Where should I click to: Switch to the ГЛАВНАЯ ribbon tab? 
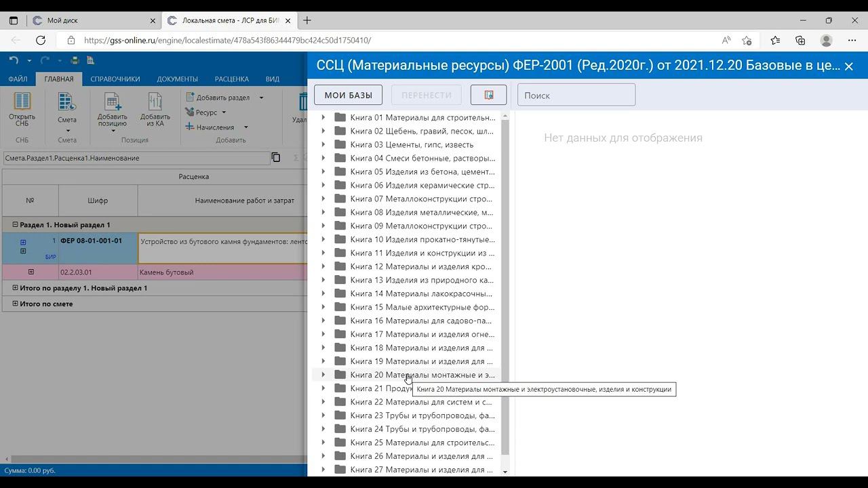pos(59,79)
